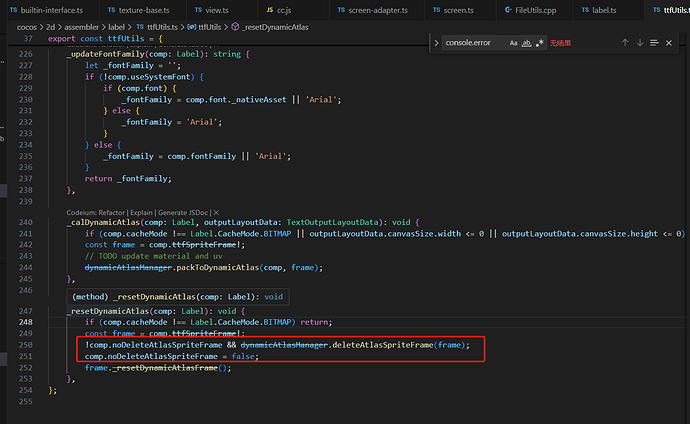The height and width of the screenshot is (424, 690).
Task: Click _updateFontFamily method name
Action: [x=106, y=54]
